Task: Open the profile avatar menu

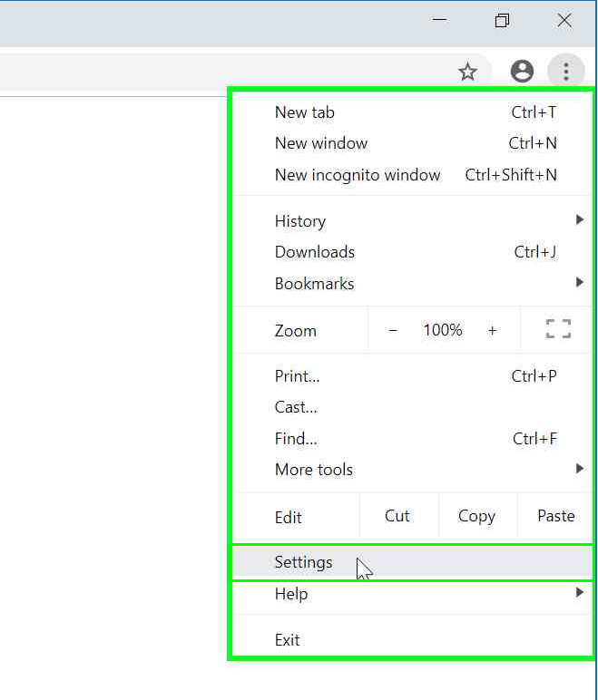Action: (522, 71)
